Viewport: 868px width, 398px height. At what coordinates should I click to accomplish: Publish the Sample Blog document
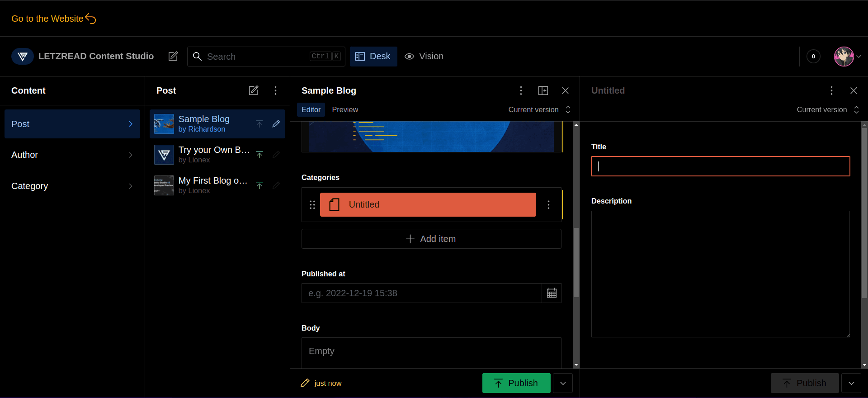pyautogui.click(x=516, y=383)
